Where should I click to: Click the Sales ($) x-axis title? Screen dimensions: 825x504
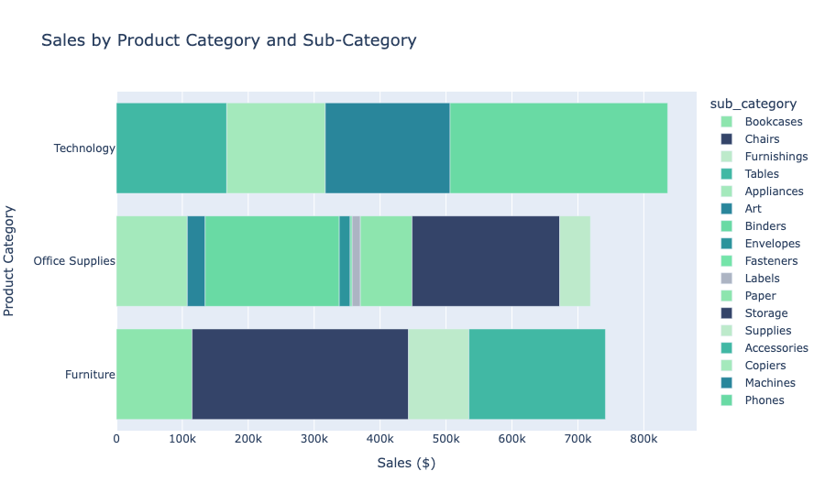click(x=406, y=463)
